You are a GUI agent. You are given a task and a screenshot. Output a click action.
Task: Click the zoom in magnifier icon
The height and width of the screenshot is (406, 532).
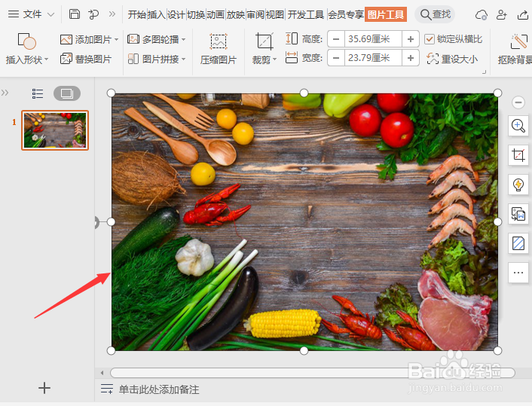point(518,127)
